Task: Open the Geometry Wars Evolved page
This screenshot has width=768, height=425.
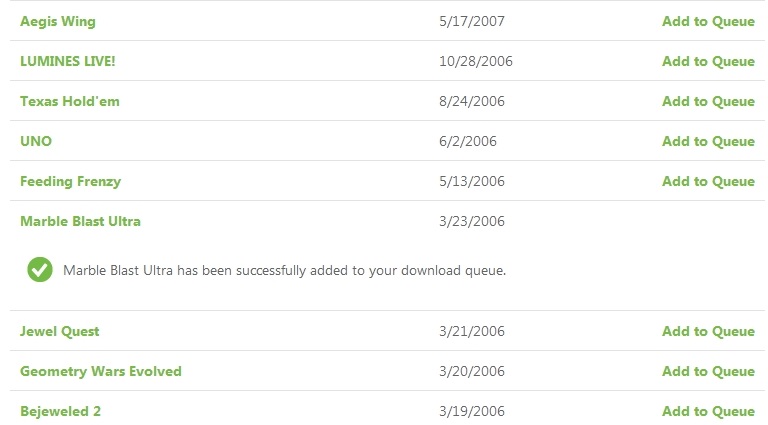Action: click(101, 372)
